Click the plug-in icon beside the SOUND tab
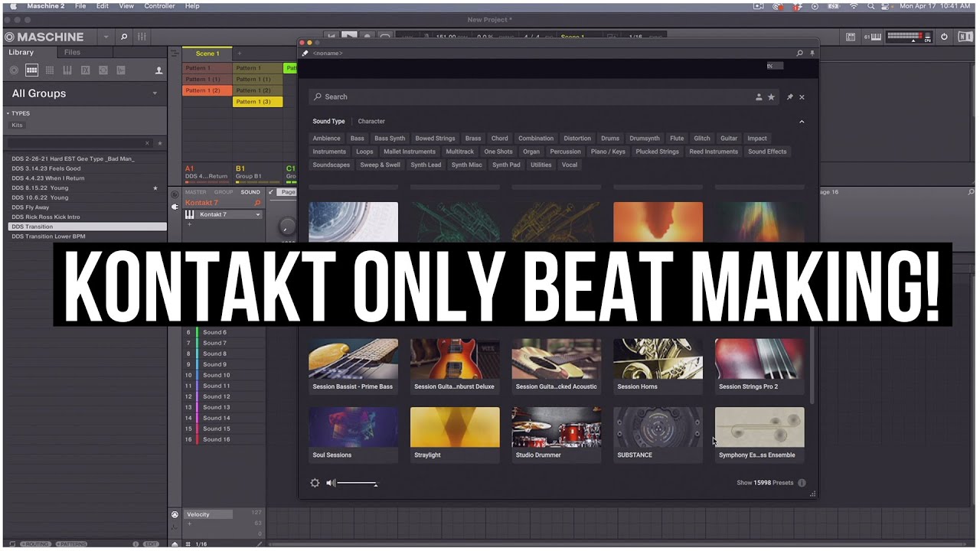Screen dimensions: 980x551 pos(175,207)
